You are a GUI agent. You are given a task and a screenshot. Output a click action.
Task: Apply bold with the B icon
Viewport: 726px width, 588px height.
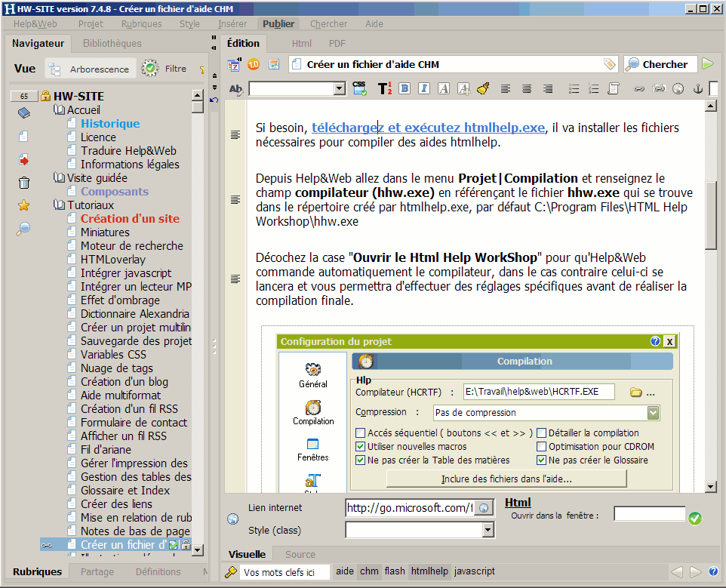(405, 88)
